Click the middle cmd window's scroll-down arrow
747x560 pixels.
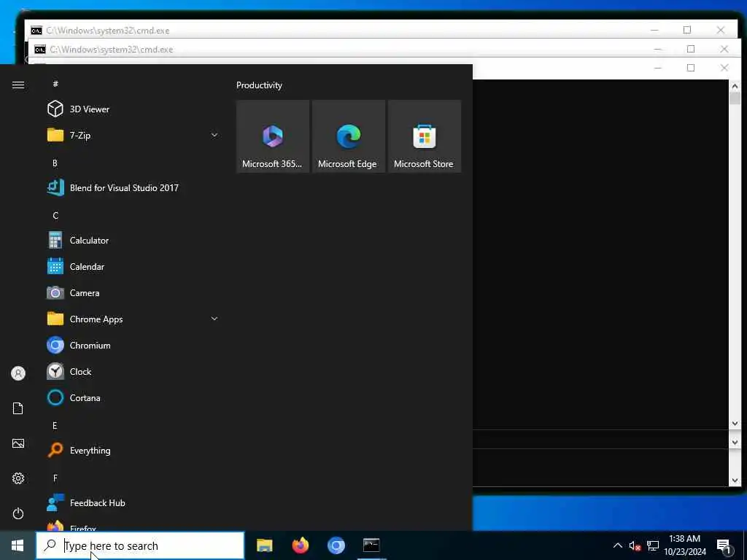coord(734,442)
